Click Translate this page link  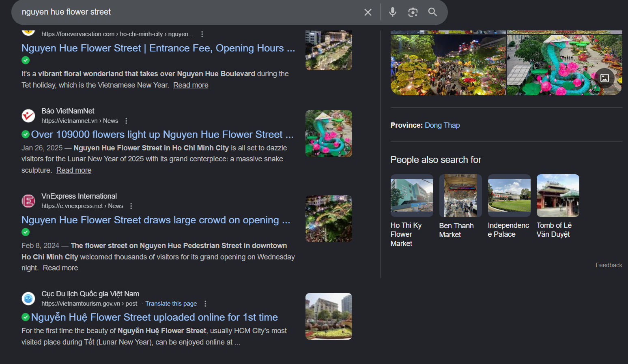pos(171,304)
